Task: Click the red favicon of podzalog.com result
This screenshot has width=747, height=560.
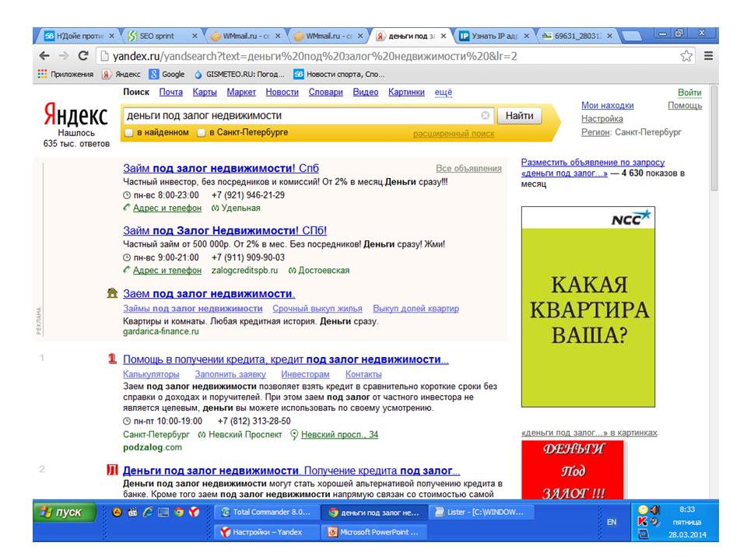Action: (x=112, y=359)
